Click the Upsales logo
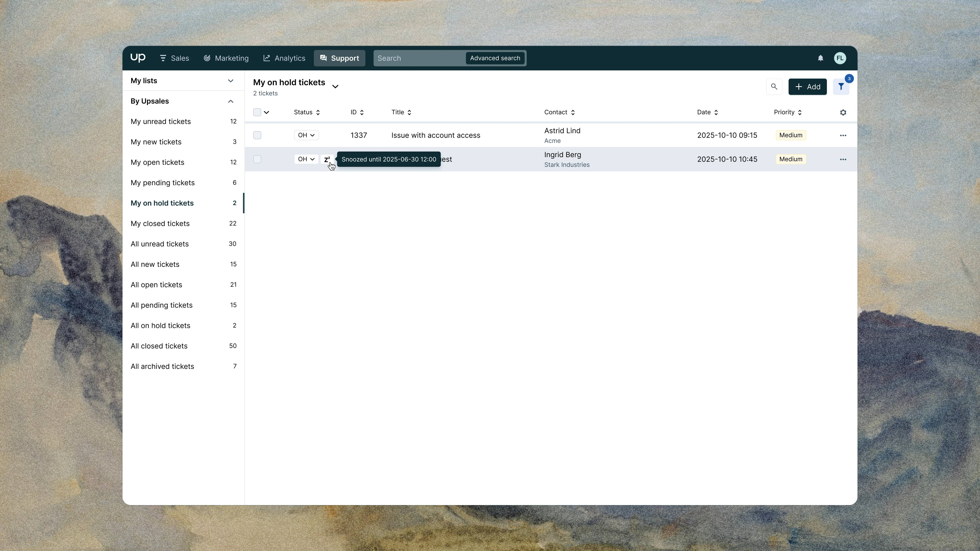This screenshot has width=980, height=551. [138, 58]
